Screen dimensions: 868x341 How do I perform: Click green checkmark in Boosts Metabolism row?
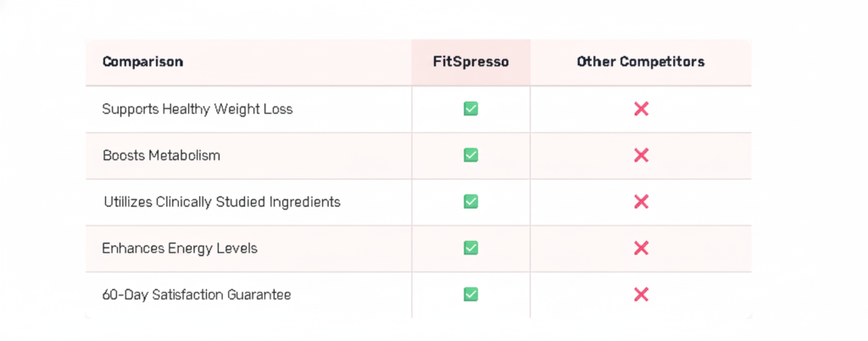(x=470, y=155)
